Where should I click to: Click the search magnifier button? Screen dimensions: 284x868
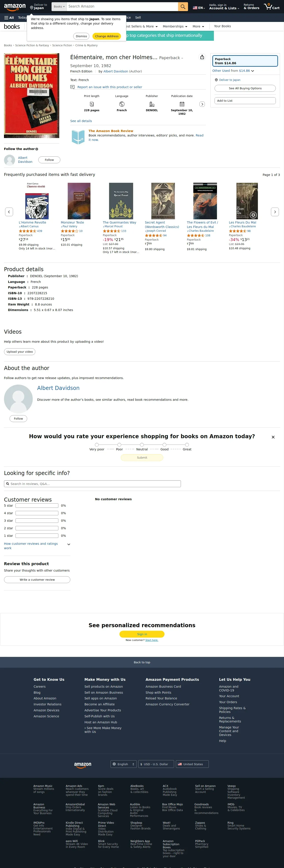coord(183,6)
